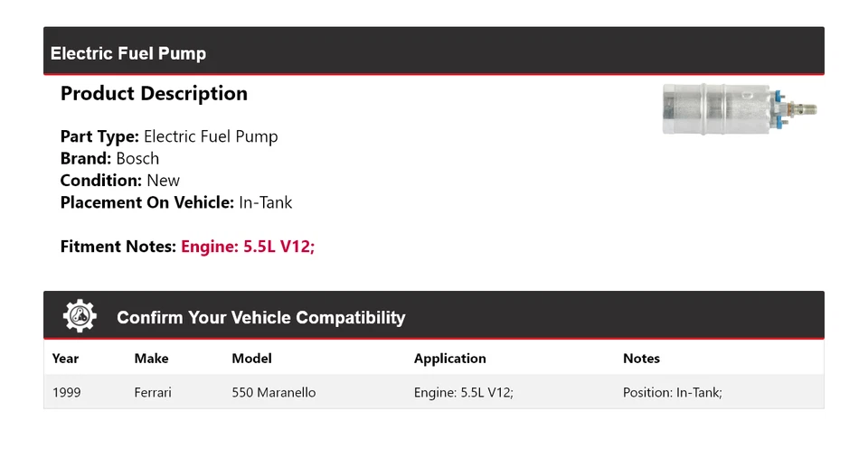
Task: Click the Brand: Bosch line
Action: 109,159
